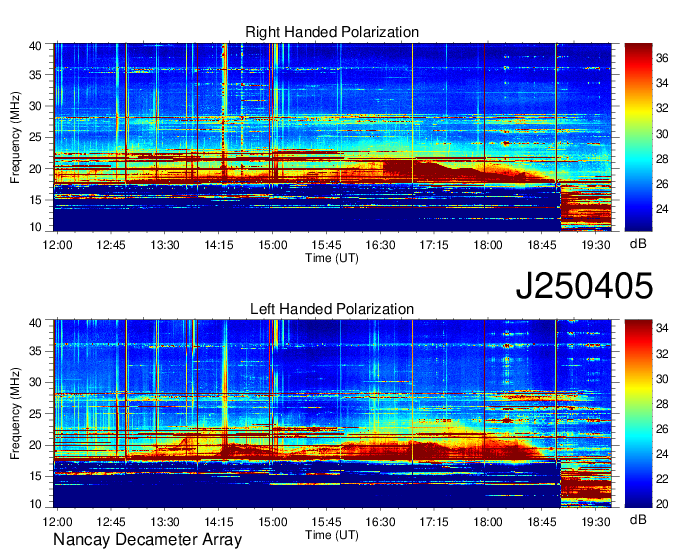Click the 22 dB value on Left Handed colorbar
The width and height of the screenshot is (680, 552).
coord(663,479)
